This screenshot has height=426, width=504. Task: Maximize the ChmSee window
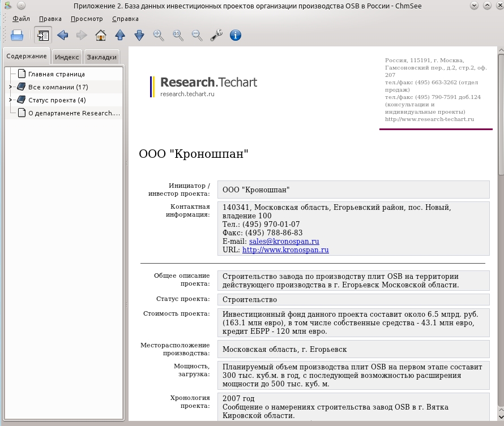pos(487,6)
